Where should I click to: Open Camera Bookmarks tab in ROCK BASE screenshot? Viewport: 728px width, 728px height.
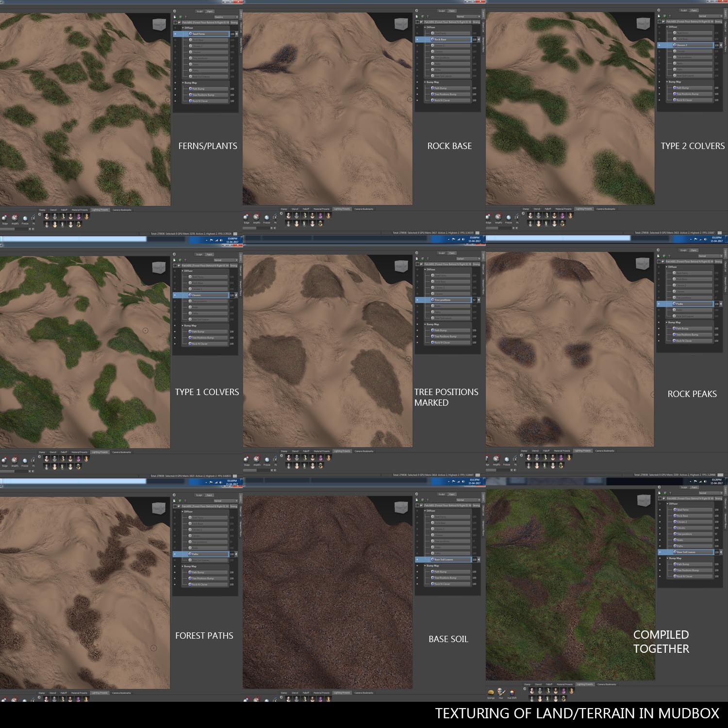(x=364, y=209)
